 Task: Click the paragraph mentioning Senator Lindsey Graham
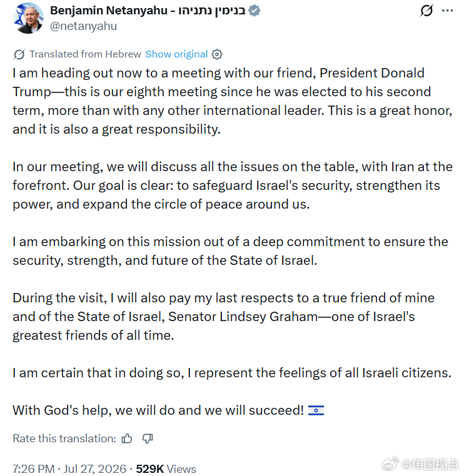pyautogui.click(x=224, y=317)
